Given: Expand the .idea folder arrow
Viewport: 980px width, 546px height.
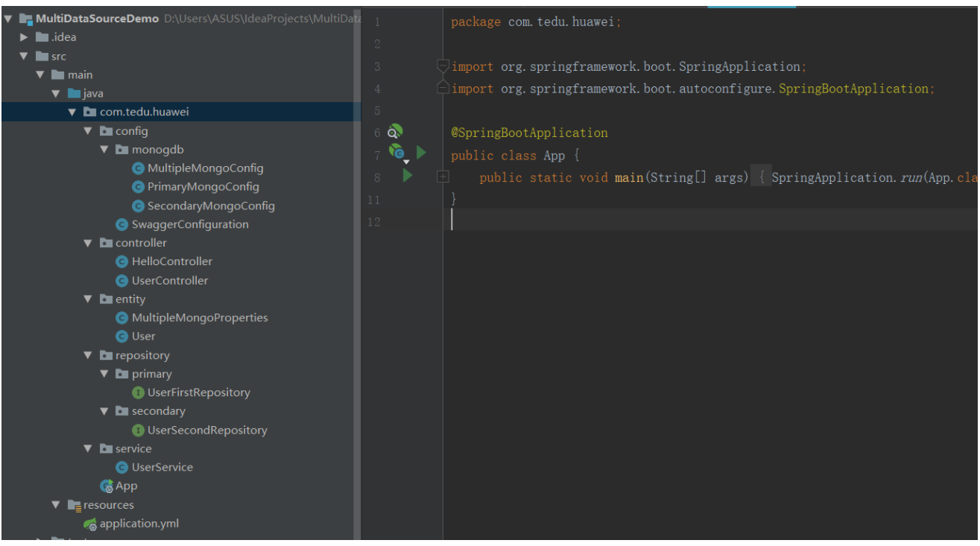Looking at the screenshot, I should tap(25, 37).
